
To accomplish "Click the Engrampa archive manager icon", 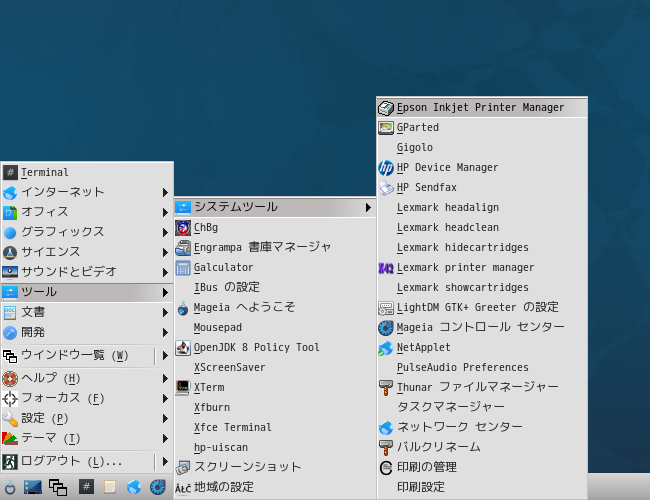I will click(183, 248).
